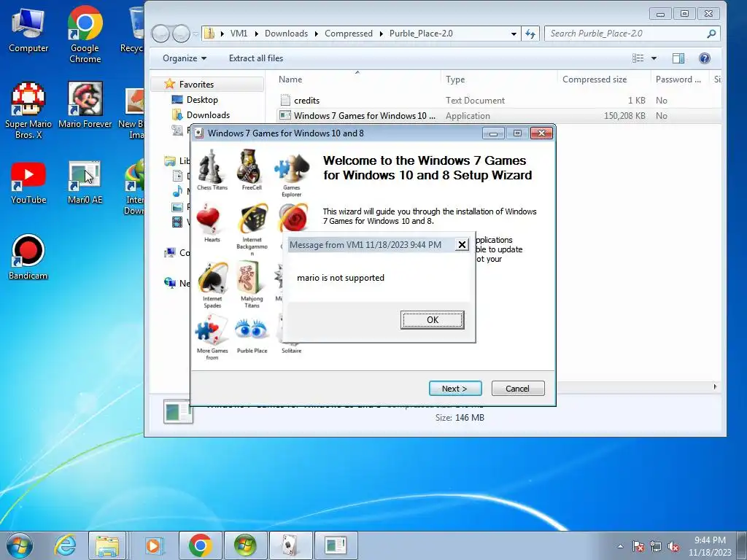Open the view options dropdown arrow
The image size is (747, 560).
click(654, 58)
